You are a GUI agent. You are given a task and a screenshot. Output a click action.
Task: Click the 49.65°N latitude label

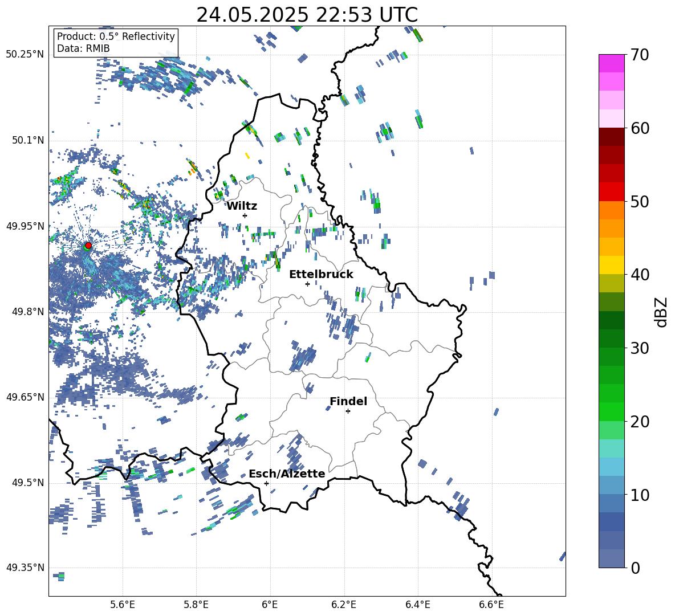click(25, 397)
